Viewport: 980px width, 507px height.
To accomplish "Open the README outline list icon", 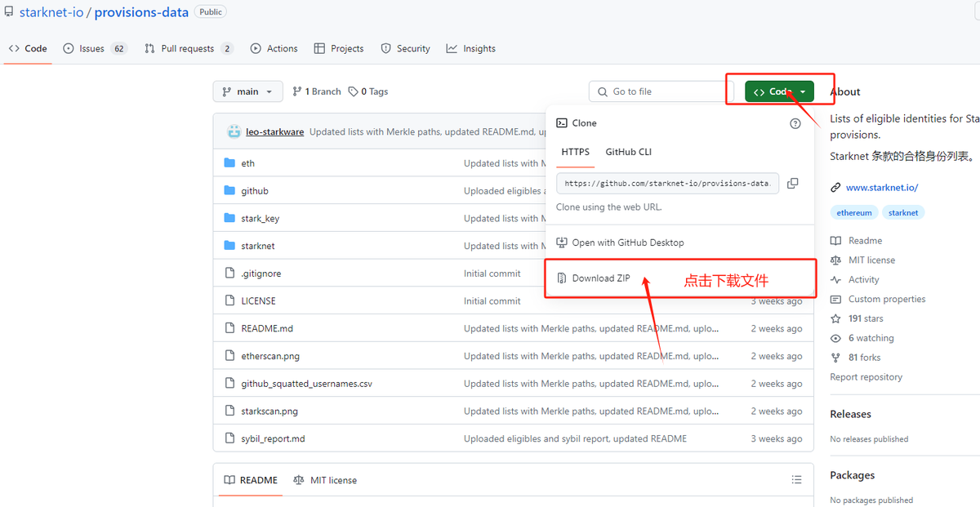I will click(796, 480).
